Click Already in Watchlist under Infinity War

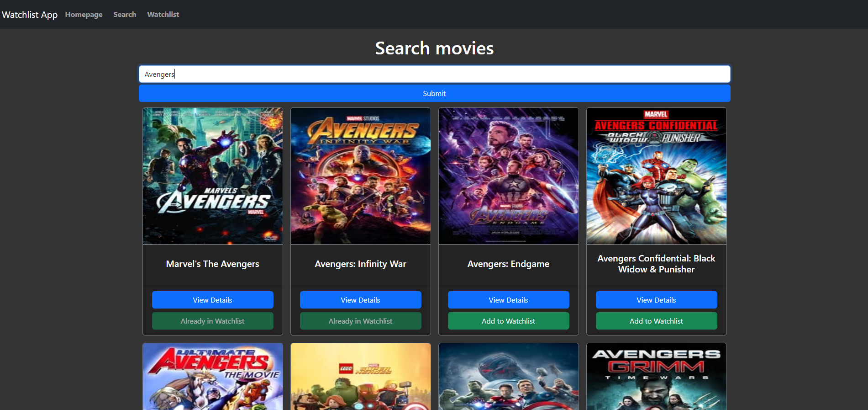tap(360, 321)
